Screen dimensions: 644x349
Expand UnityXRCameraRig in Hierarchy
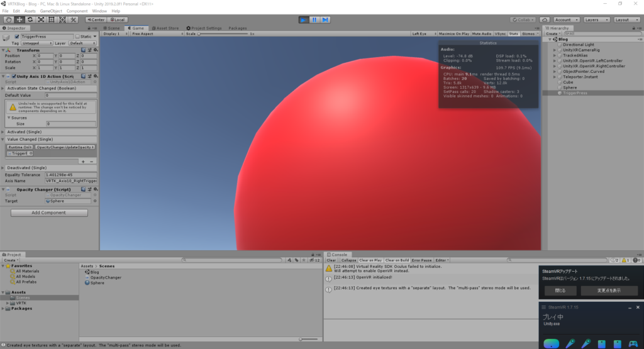tap(555, 50)
